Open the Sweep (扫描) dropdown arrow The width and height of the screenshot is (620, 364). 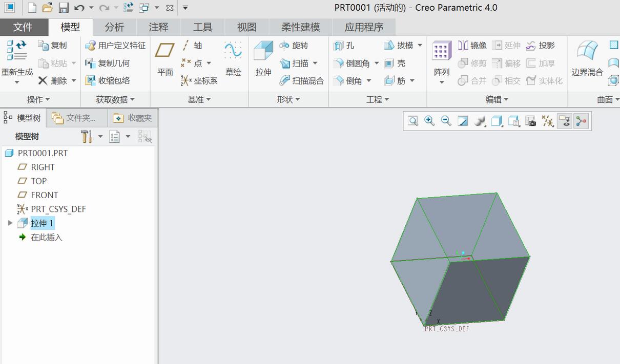pos(315,63)
